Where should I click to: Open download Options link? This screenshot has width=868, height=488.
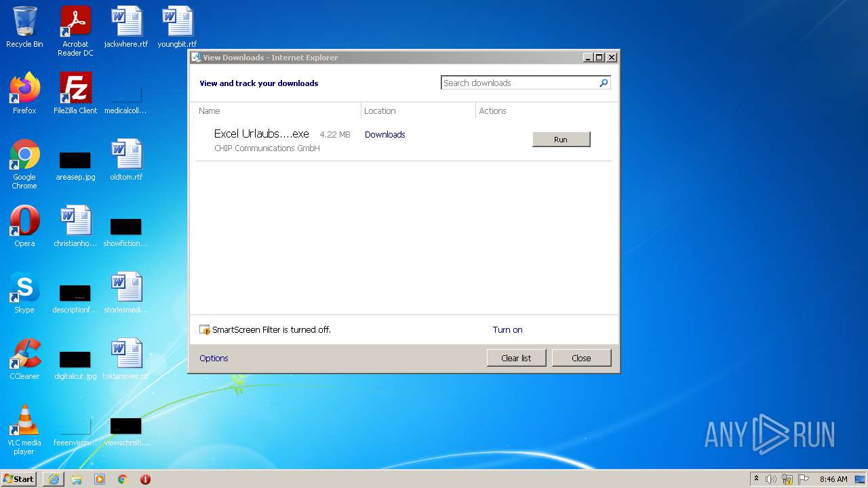coord(214,358)
